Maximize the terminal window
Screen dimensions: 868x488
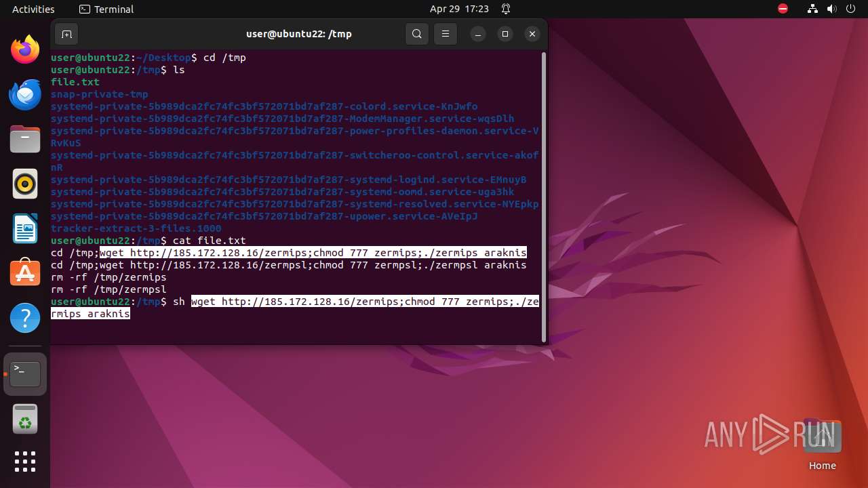(x=505, y=34)
